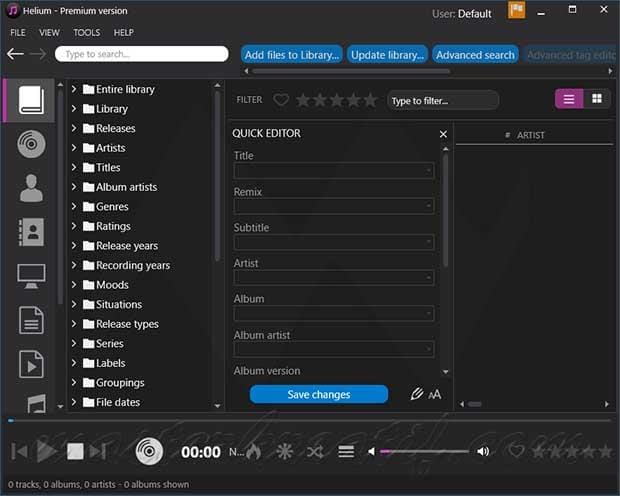This screenshot has height=496, width=620.
Task: Open the Artist field dropdown
Action: (429, 278)
